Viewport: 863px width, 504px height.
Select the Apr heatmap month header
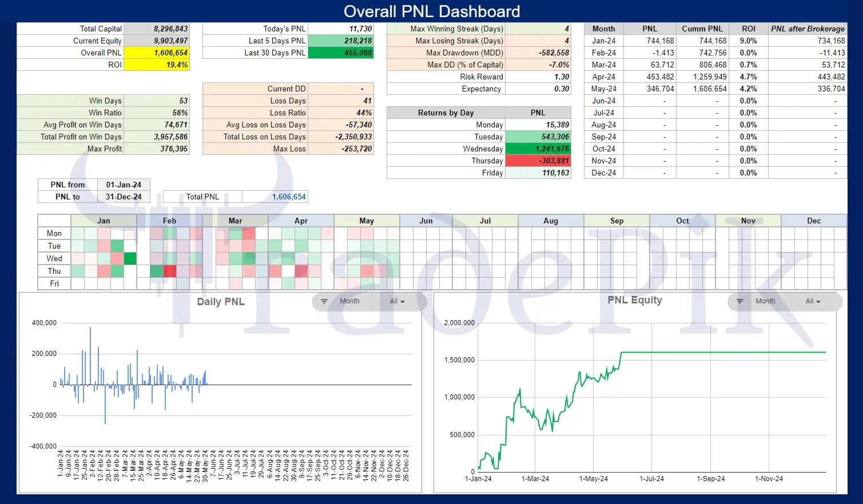(301, 221)
